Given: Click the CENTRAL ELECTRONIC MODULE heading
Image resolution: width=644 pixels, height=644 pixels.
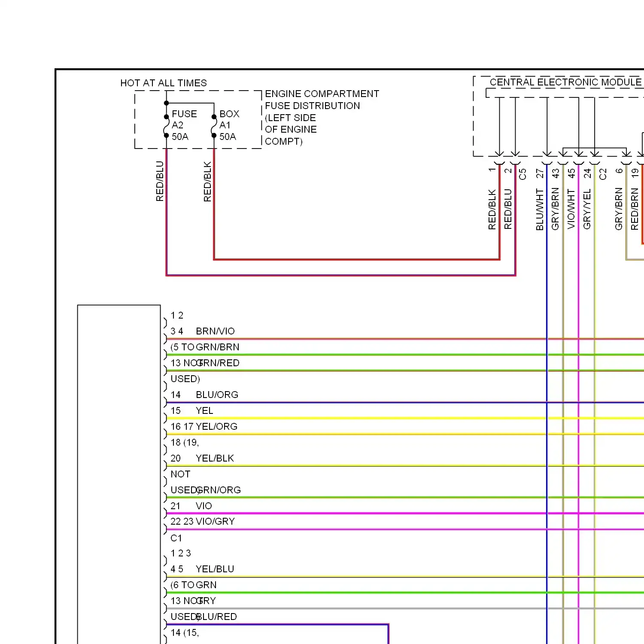Looking at the screenshot, I should tap(566, 82).
